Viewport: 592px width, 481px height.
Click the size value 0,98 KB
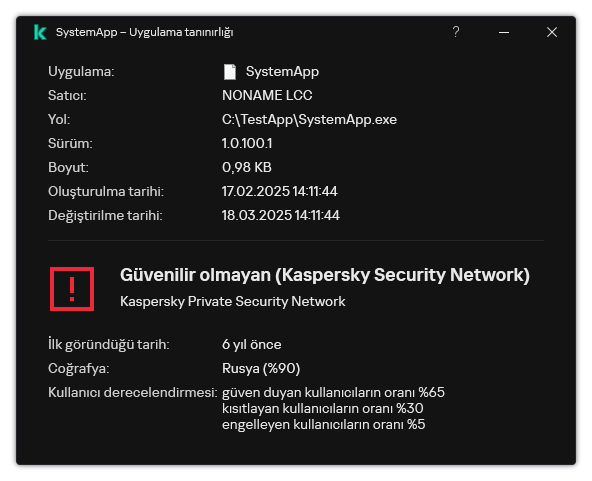pyautogui.click(x=247, y=167)
